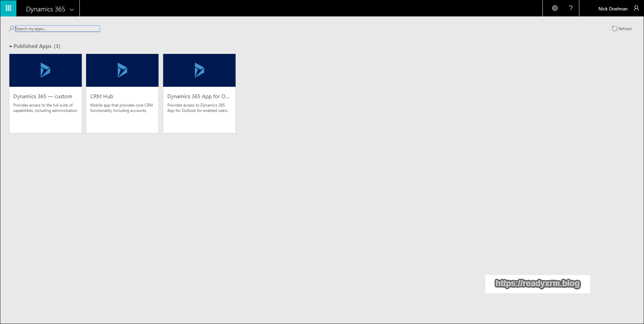Click the search magnifier icon
Image resolution: width=644 pixels, height=324 pixels.
click(11, 28)
